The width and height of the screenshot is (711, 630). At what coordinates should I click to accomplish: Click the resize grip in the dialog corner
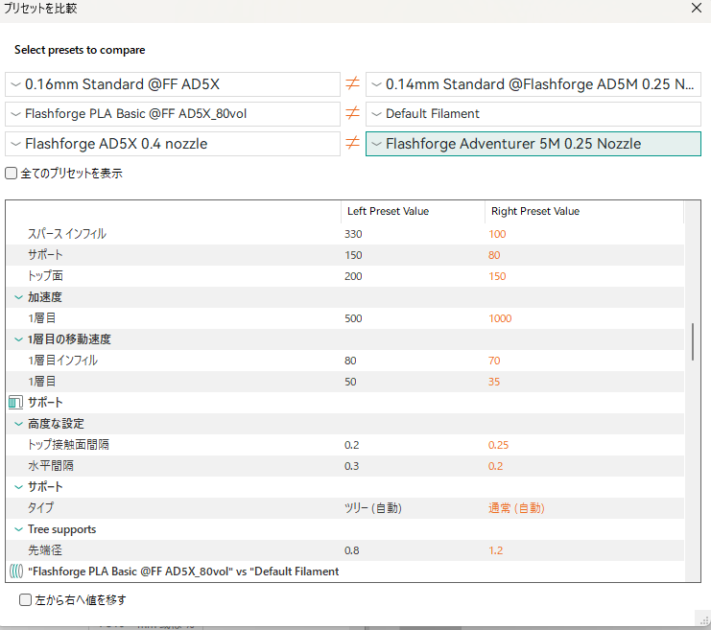click(x=703, y=621)
